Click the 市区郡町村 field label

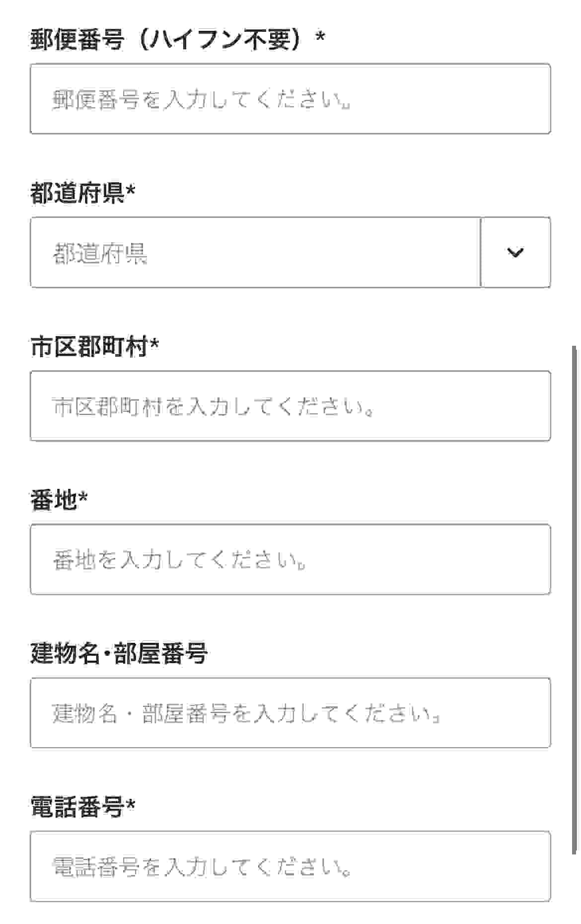[89, 347]
